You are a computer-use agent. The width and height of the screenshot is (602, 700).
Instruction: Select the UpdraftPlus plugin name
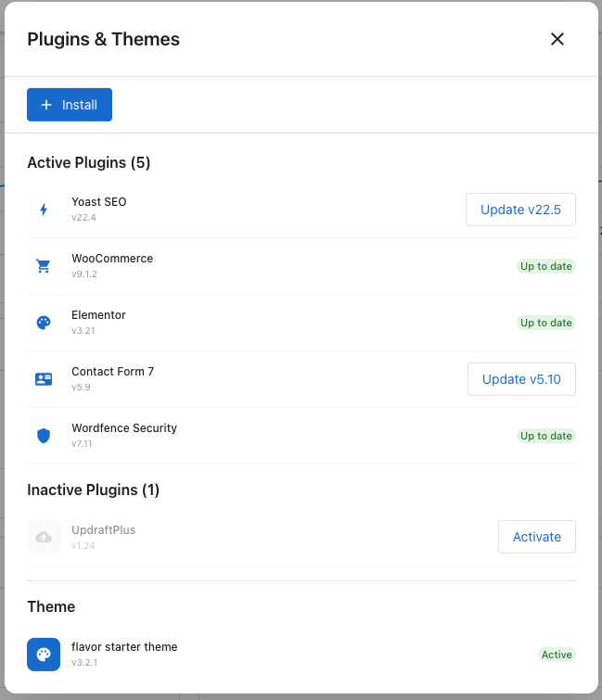click(x=103, y=530)
